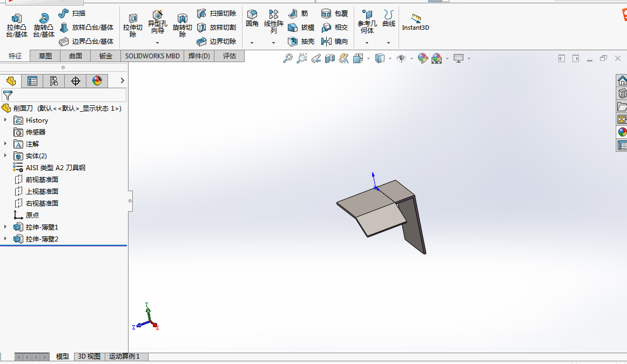This screenshot has height=364, width=627.
Task: Expand the 拉伸-薄壁1 feature
Action: 5,227
